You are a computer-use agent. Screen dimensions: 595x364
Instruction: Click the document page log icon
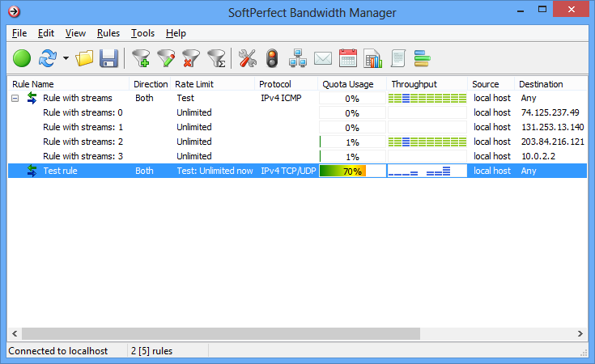(x=398, y=58)
